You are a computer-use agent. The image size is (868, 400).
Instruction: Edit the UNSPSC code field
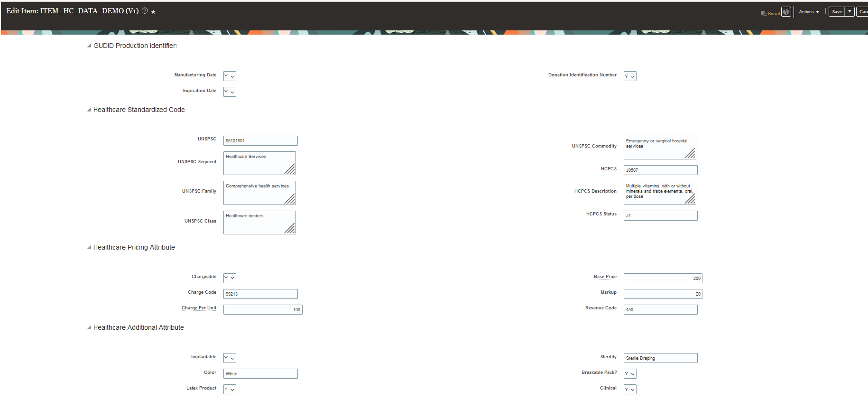pos(260,141)
